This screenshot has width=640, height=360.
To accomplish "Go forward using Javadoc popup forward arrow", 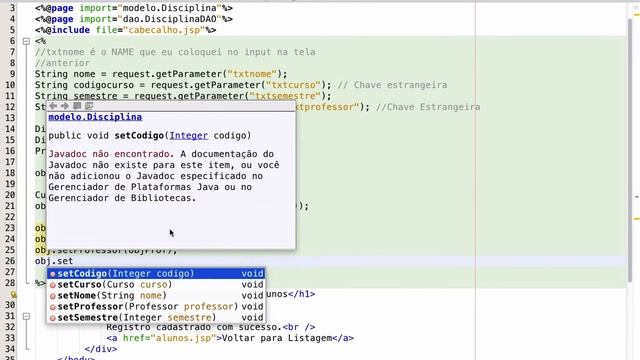I will point(65,106).
